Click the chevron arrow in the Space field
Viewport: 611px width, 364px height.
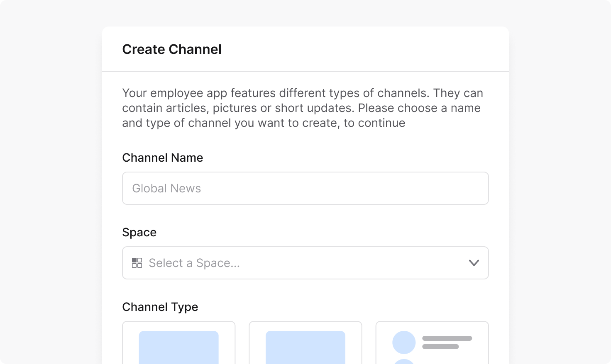pyautogui.click(x=474, y=263)
